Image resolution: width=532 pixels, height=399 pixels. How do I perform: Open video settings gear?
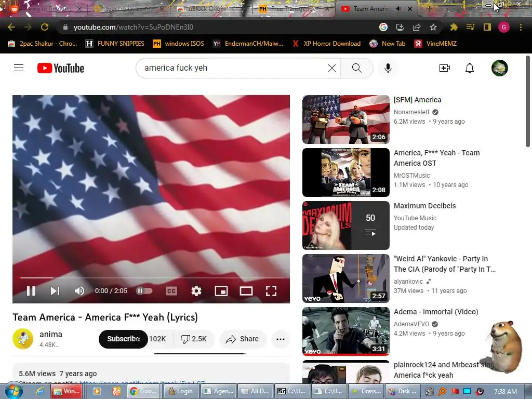[196, 291]
